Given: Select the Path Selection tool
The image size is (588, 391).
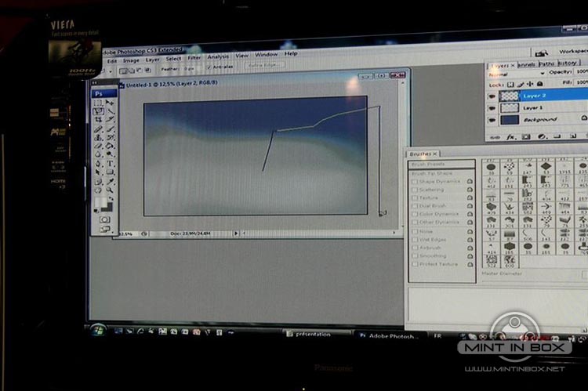Looking at the screenshot, I should [98, 172].
